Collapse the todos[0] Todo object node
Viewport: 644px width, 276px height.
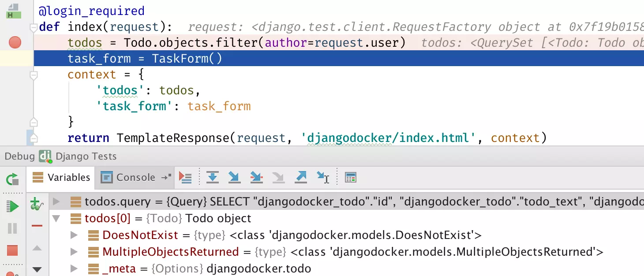(x=56, y=218)
